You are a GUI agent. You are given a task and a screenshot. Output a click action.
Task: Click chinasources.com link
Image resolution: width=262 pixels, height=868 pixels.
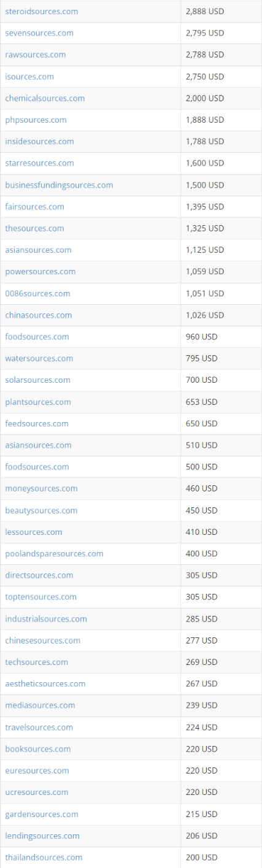point(39,315)
